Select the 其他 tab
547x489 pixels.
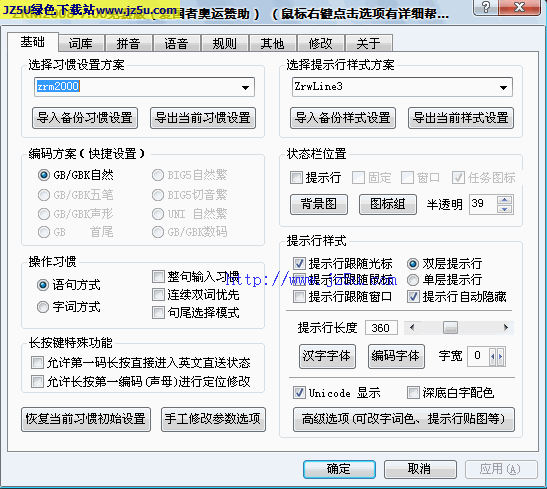pos(272,43)
